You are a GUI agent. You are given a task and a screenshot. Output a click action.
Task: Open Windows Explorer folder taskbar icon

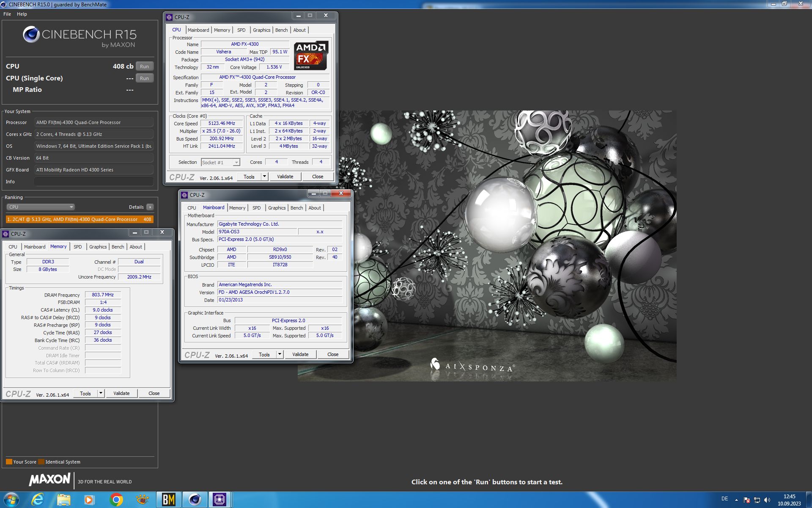pyautogui.click(x=64, y=500)
